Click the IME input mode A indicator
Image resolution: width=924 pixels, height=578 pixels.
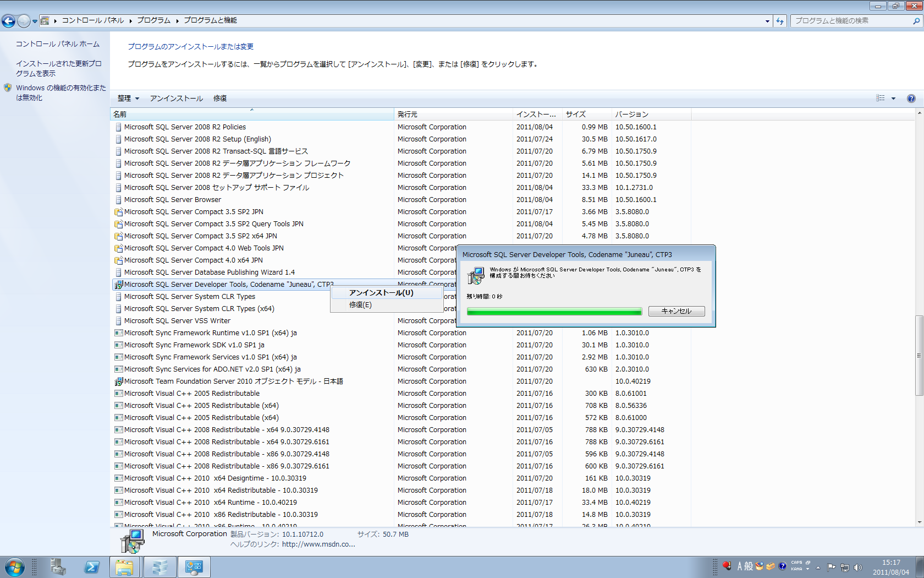[740, 566]
